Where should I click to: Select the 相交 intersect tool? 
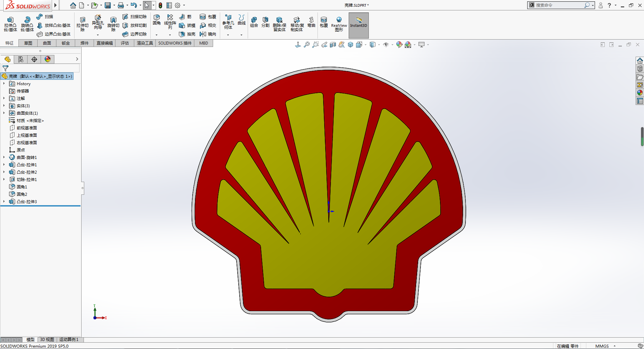click(x=208, y=25)
